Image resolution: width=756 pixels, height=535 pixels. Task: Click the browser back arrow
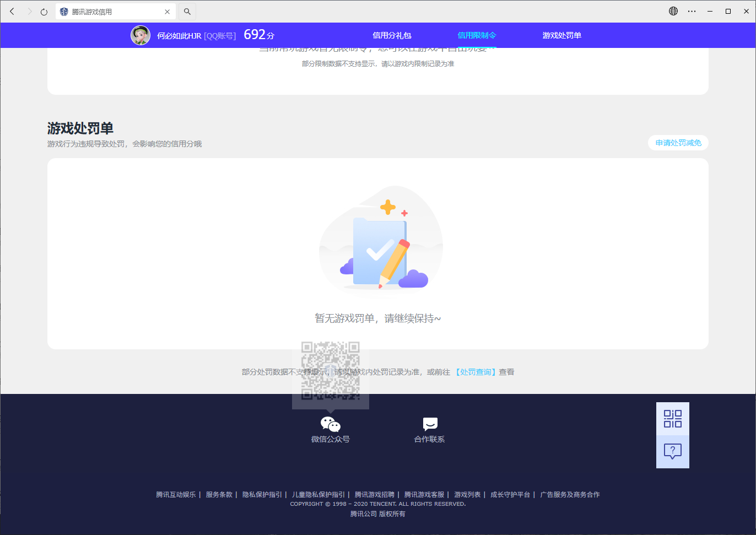click(12, 12)
